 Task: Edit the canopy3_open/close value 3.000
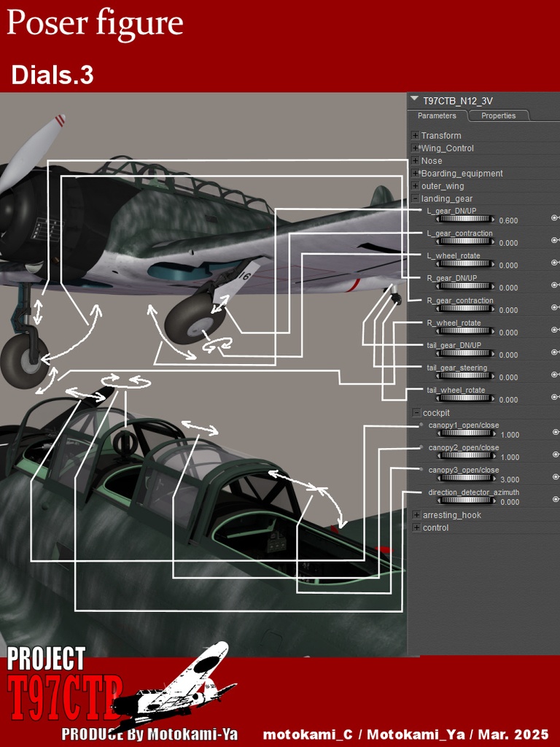(510, 480)
